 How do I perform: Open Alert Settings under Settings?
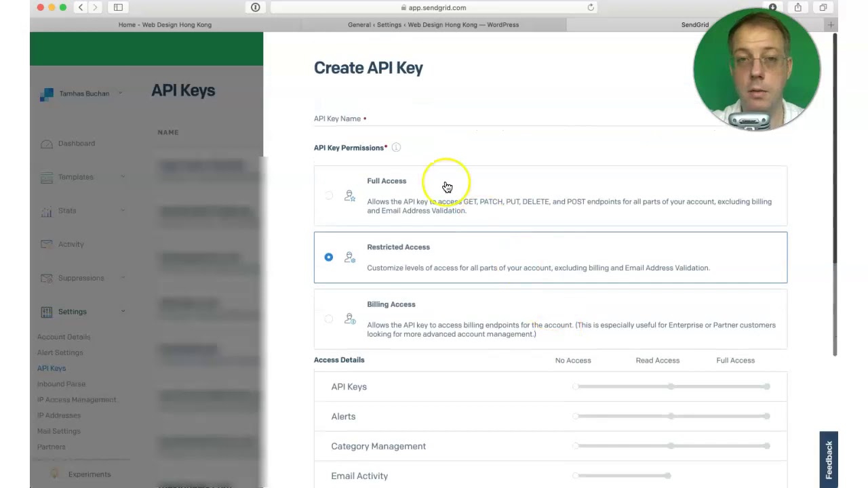[60, 352]
